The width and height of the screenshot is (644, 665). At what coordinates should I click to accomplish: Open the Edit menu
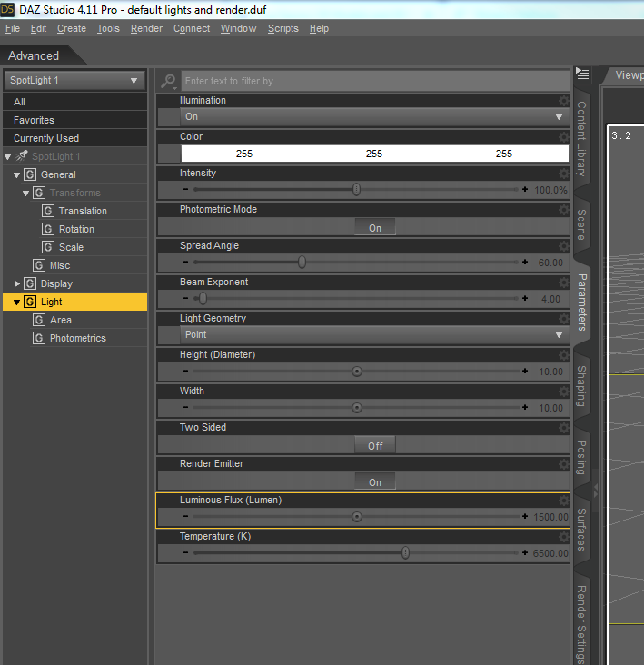click(x=38, y=28)
